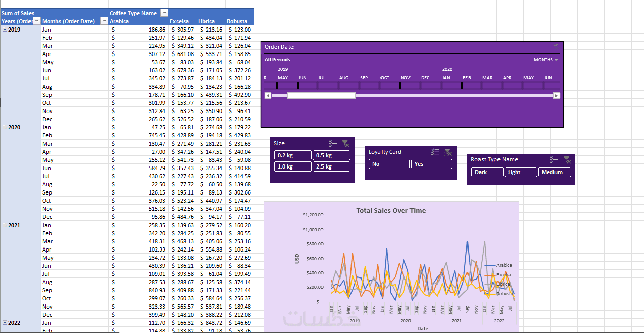Clear the Order Date timeline filter
This screenshot has height=333, width=644.
pos(555,46)
